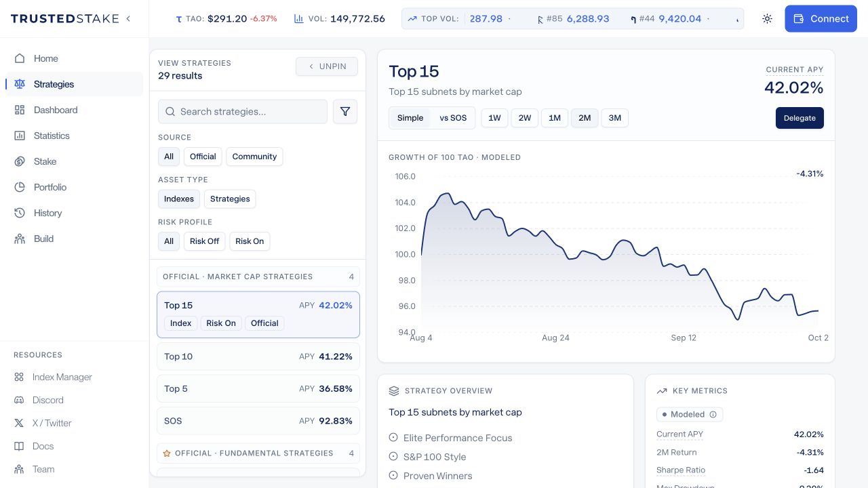Select the Risk Off profile filter
This screenshot has height=488, width=868.
coord(204,241)
